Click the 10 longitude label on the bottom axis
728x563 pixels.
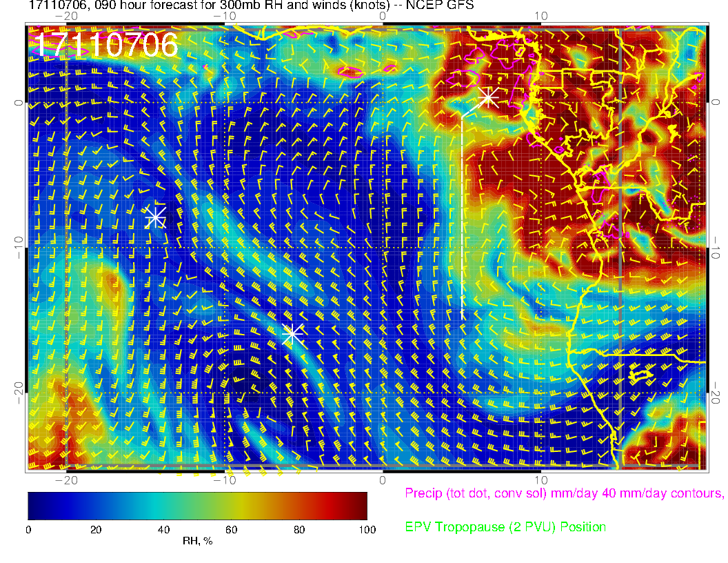click(x=540, y=480)
